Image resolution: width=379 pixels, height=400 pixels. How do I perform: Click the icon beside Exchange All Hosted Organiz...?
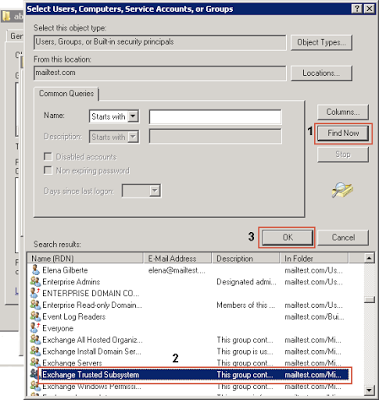[x=35, y=340]
